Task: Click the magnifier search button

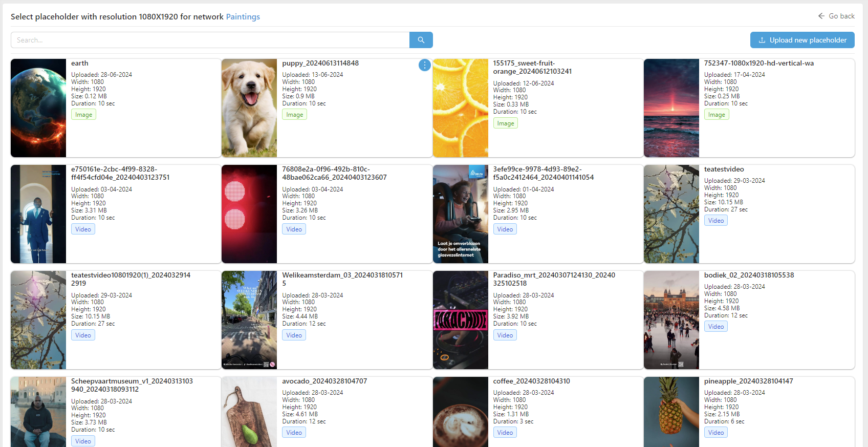Action: coord(421,40)
